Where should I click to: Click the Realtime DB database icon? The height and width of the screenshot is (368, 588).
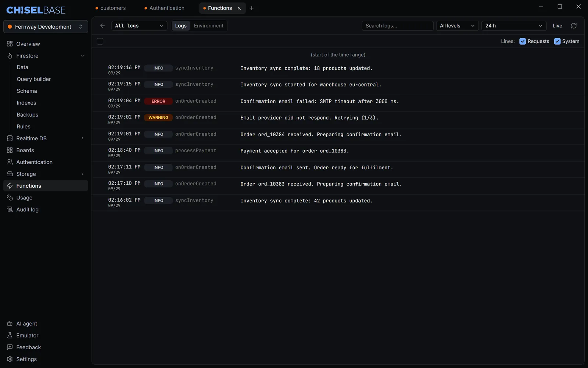click(x=10, y=138)
